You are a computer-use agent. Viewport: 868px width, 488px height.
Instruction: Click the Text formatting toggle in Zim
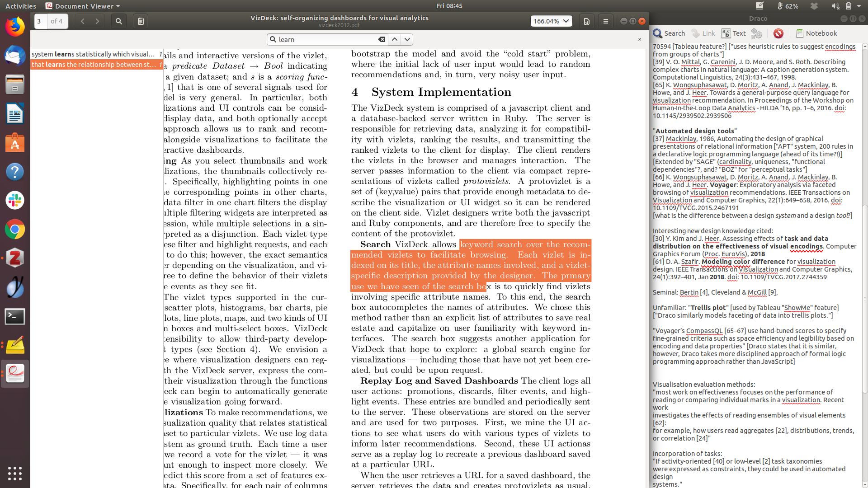pos(734,33)
